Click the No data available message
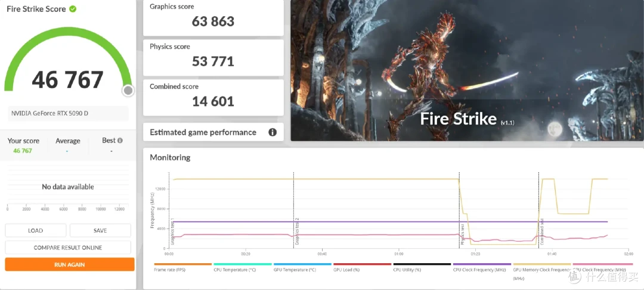Screen dimensions: 644x290 tap(68, 186)
